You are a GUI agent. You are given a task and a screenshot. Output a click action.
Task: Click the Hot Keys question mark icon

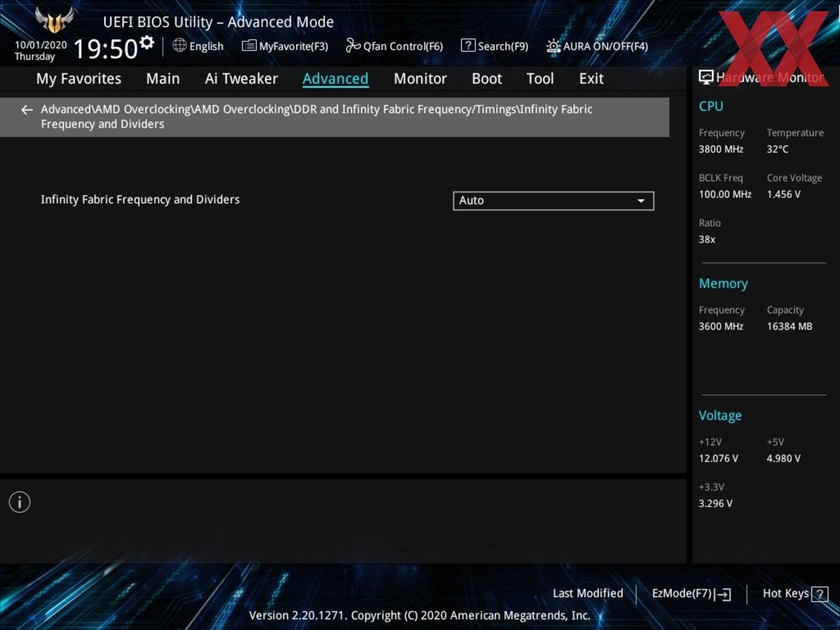point(820,594)
